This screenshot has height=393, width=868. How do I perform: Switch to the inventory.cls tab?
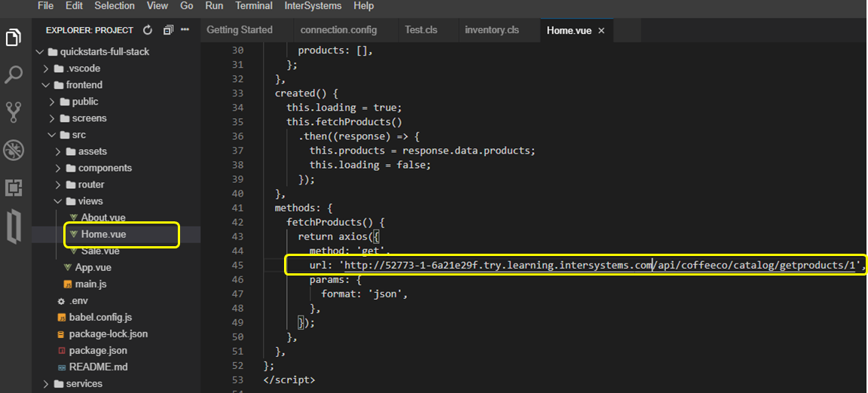[x=492, y=30]
